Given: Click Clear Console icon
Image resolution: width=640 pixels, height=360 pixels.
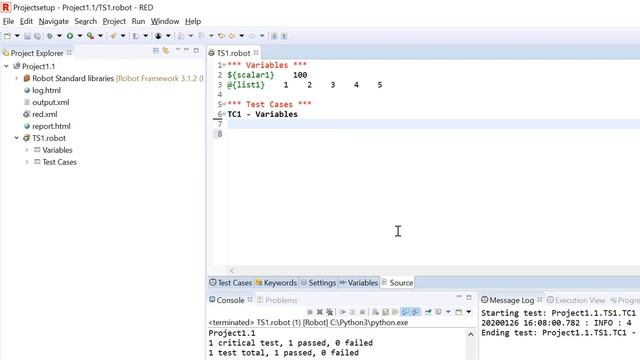Looking at the screenshot, I should (376, 312).
